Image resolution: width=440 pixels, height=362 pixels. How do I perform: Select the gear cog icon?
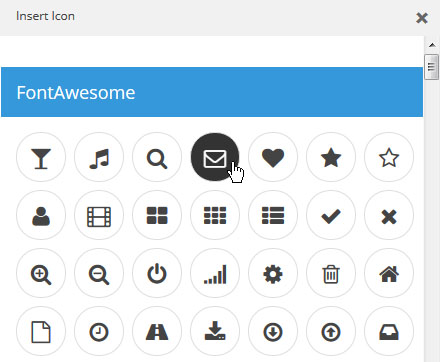[273, 273]
